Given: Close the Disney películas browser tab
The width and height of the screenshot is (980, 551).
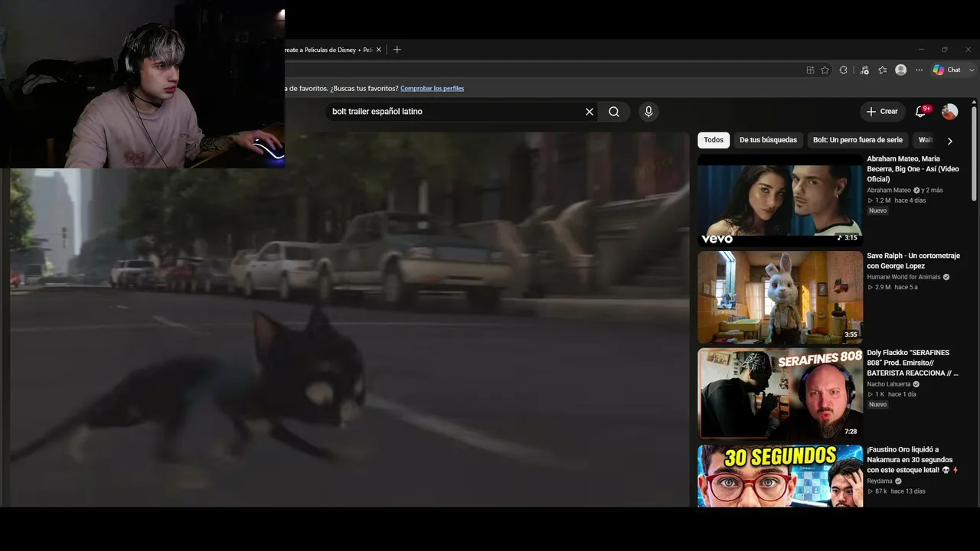Looking at the screenshot, I should (378, 50).
